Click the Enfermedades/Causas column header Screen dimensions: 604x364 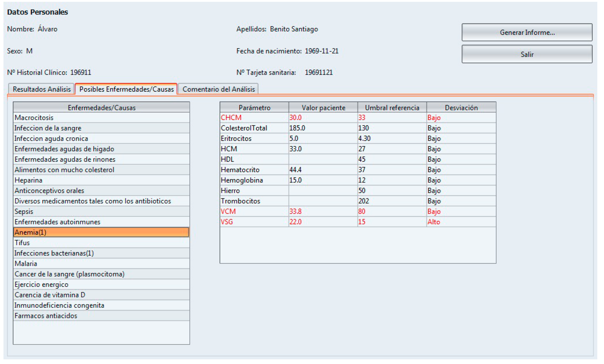click(x=101, y=107)
